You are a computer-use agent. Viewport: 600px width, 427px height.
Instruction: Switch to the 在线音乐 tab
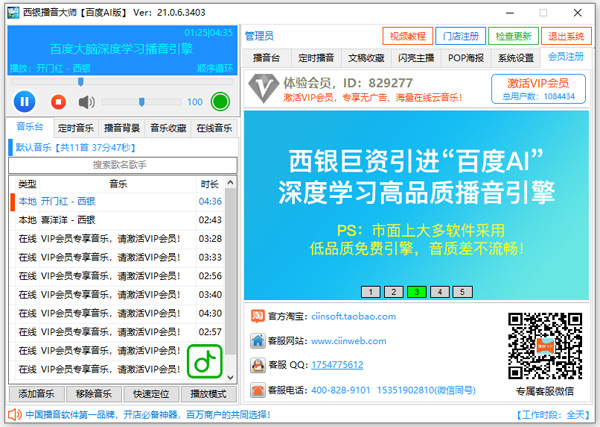(214, 128)
